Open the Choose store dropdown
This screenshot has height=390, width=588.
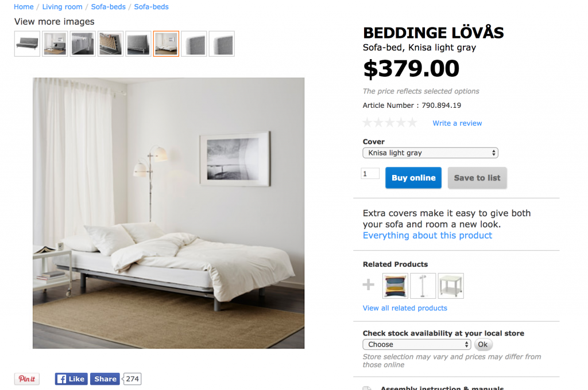417,344
